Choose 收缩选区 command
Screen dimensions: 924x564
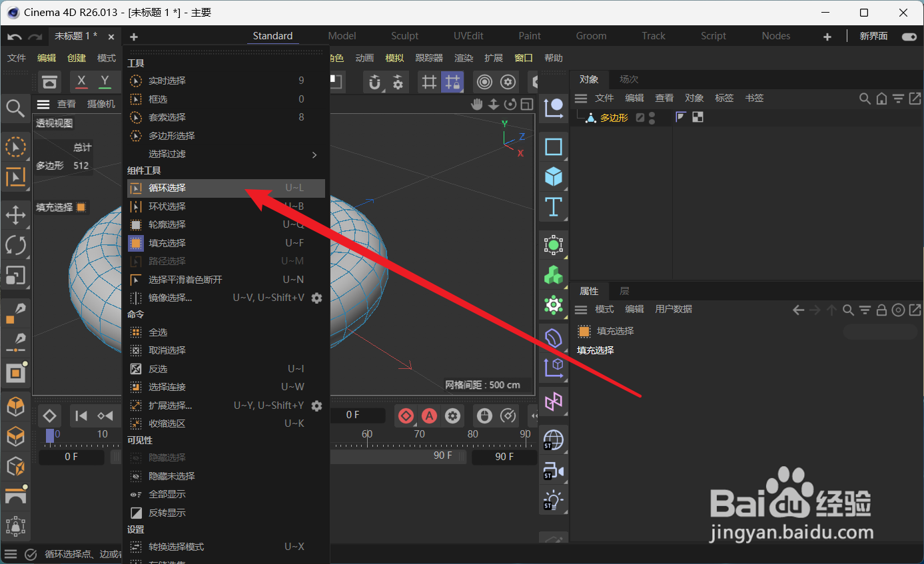pos(226,423)
